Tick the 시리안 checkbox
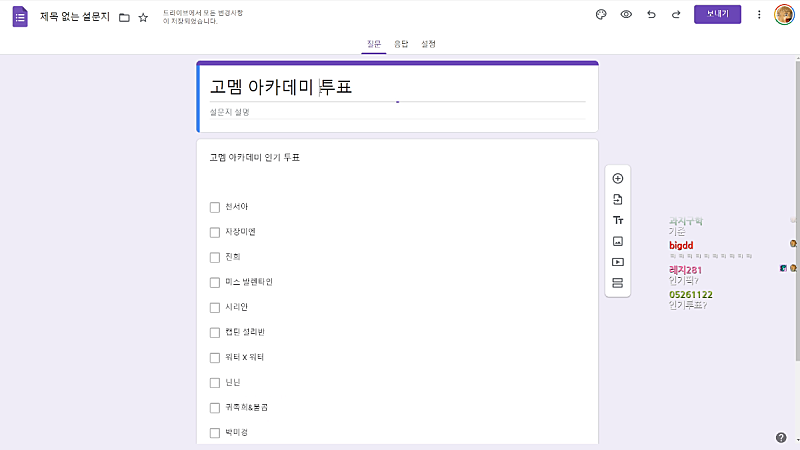Viewport: 800px width, 450px height. point(215,307)
